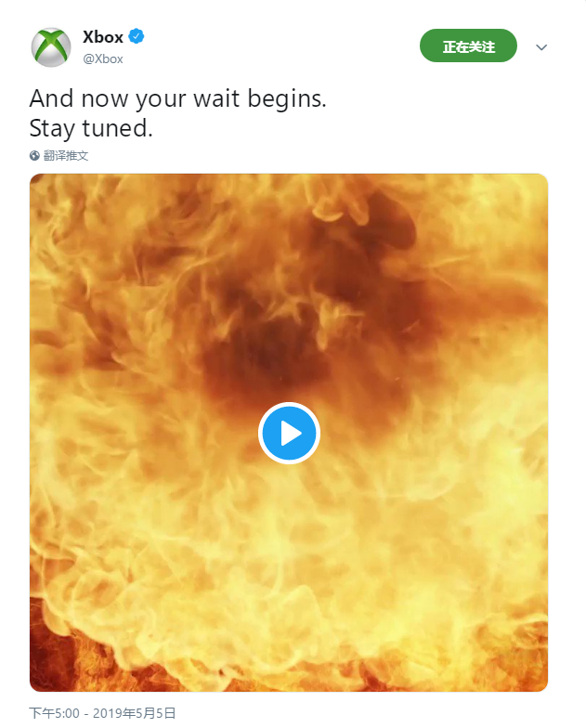Viewport: 586px width, 728px height.
Task: Toggle the green 正在关注 following button
Action: coord(468,45)
